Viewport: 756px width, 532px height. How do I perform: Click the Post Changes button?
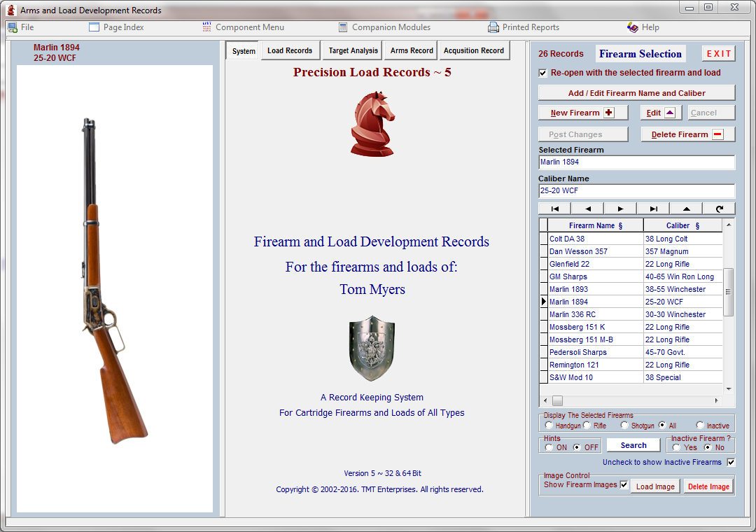click(x=583, y=134)
